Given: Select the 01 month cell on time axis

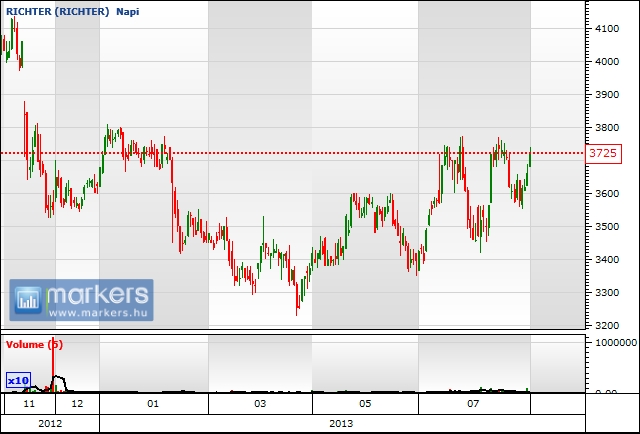Looking at the screenshot, I should pos(153,404).
